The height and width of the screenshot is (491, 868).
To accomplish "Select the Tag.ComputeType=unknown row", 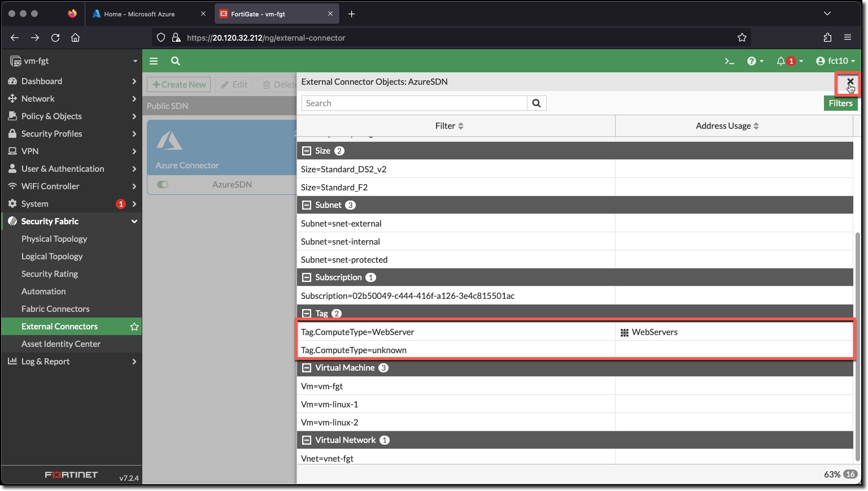I will (x=575, y=350).
